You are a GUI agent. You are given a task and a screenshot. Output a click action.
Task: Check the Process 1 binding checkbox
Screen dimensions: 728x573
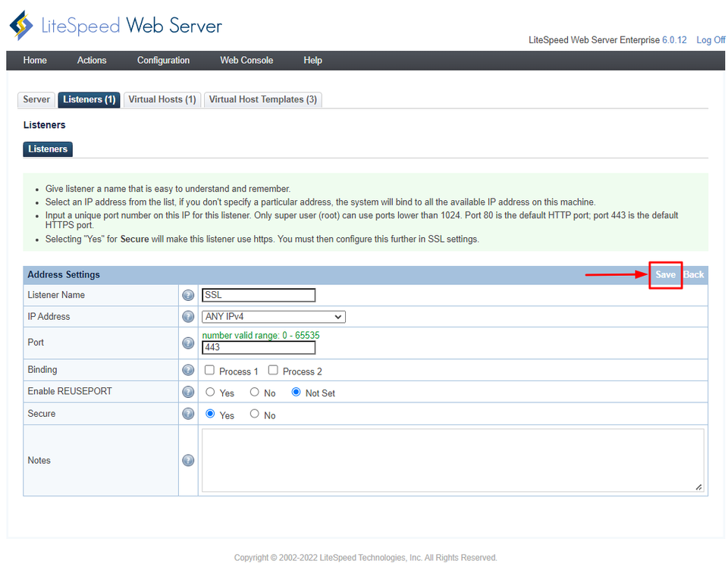[209, 370]
